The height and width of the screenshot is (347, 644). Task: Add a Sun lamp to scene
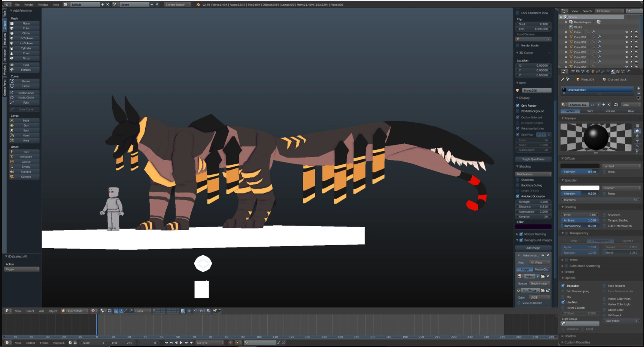(x=26, y=126)
